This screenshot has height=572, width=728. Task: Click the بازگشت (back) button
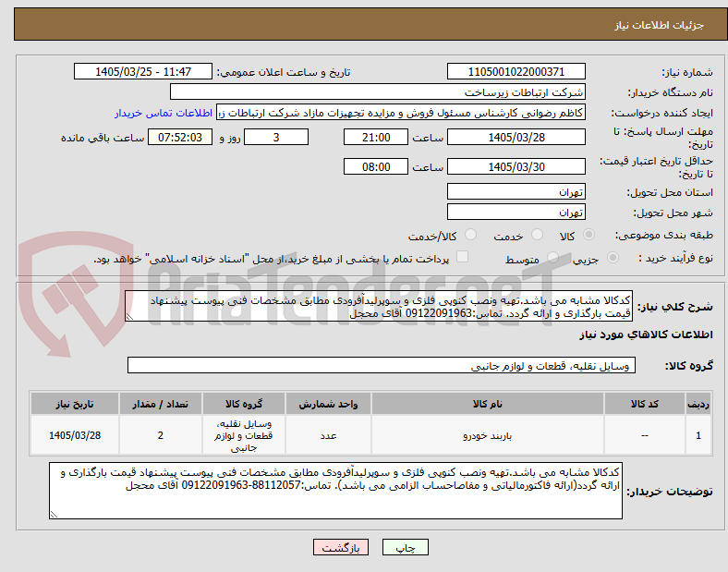pos(341,547)
